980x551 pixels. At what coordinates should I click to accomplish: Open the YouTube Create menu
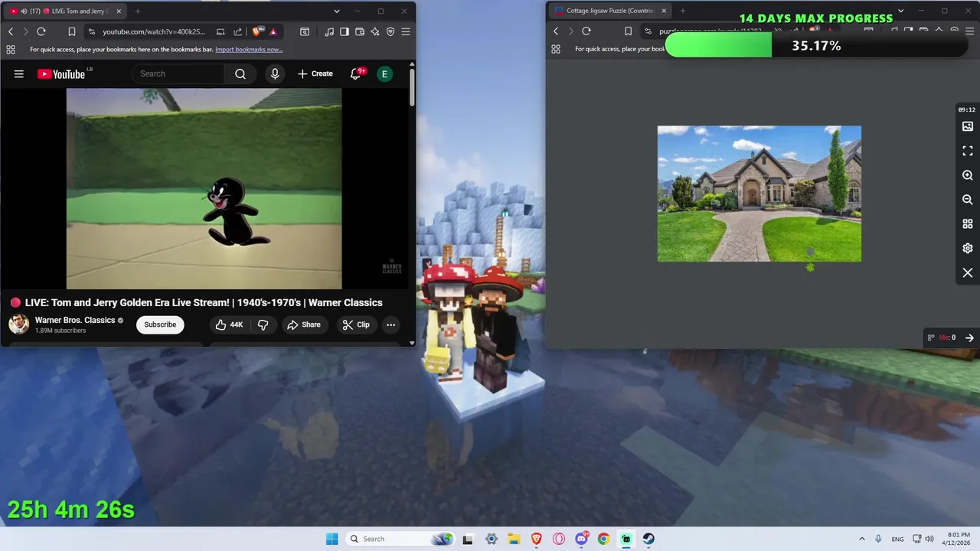click(x=315, y=74)
